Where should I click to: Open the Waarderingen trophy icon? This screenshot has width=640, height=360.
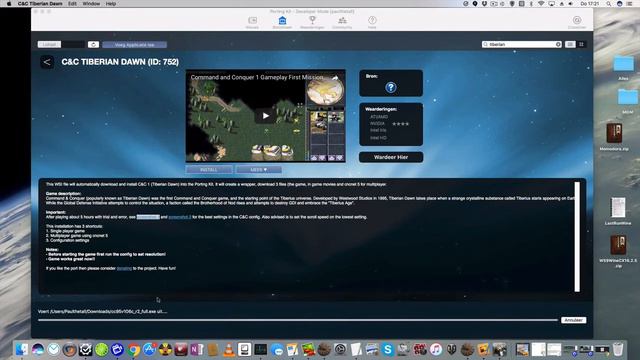pos(312,22)
